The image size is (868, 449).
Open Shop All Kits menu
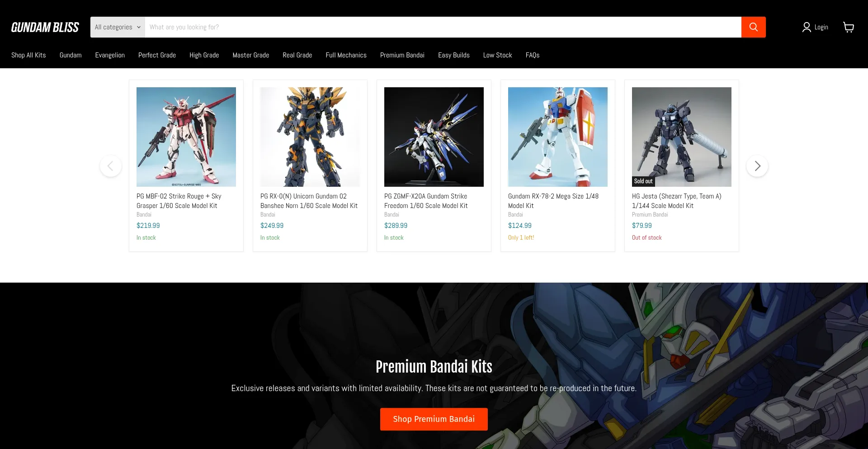pos(28,55)
